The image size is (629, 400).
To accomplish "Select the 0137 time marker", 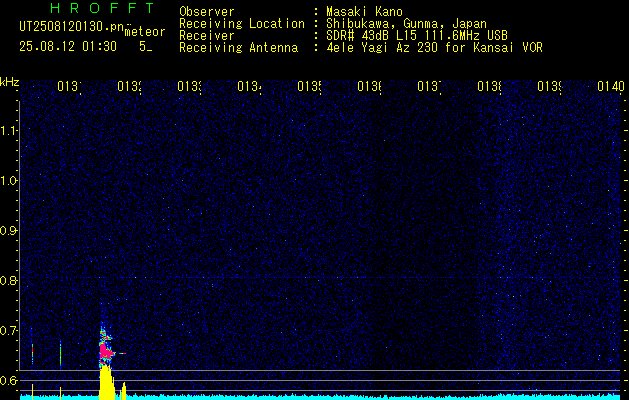I will [x=429, y=86].
